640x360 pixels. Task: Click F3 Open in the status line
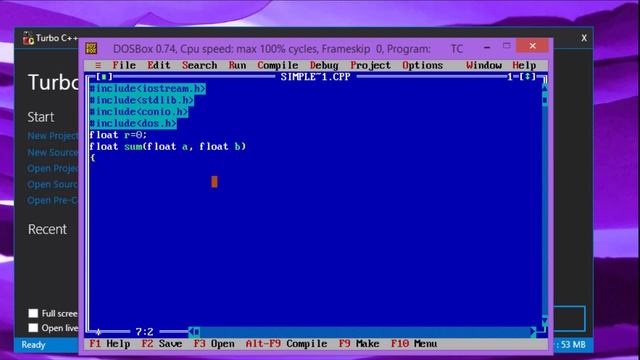point(214,344)
